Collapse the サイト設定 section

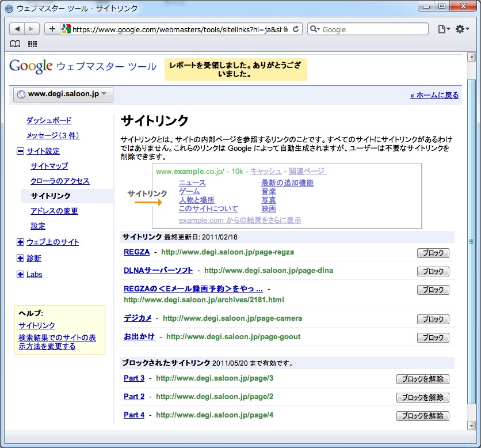point(20,151)
